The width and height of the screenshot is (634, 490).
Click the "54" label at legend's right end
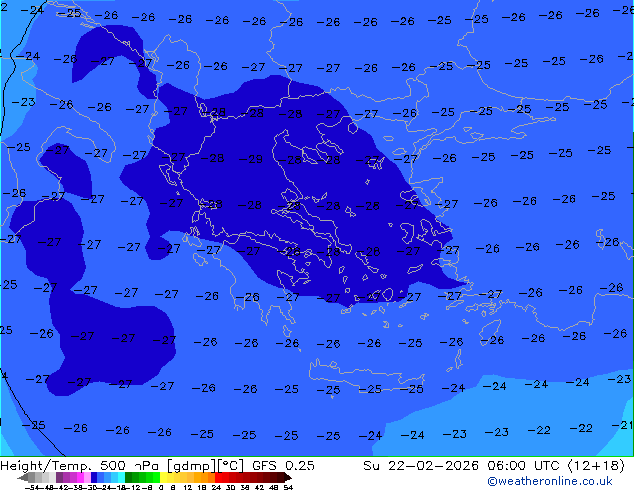tap(287, 487)
